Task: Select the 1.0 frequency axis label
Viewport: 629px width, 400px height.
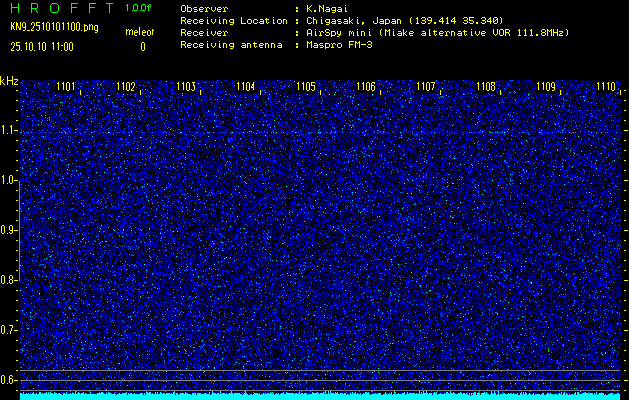Action: (x=9, y=180)
